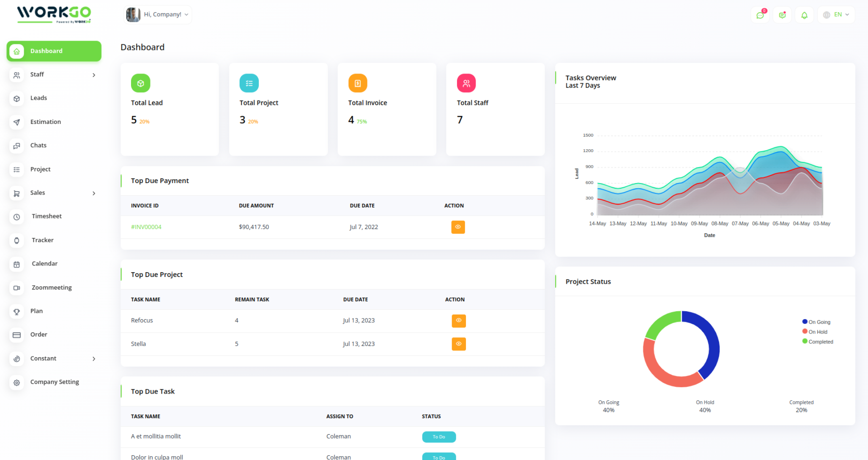
Task: Go to Leads in sidebar
Action: [38, 98]
